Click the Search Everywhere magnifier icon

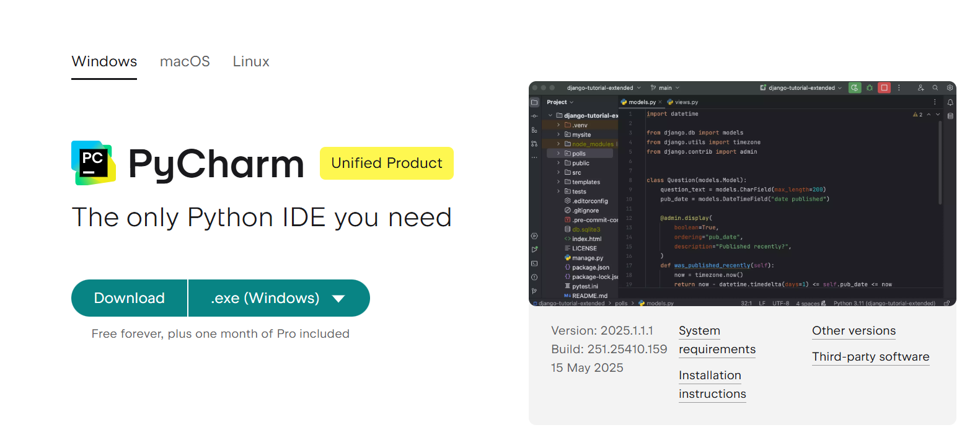pos(935,88)
